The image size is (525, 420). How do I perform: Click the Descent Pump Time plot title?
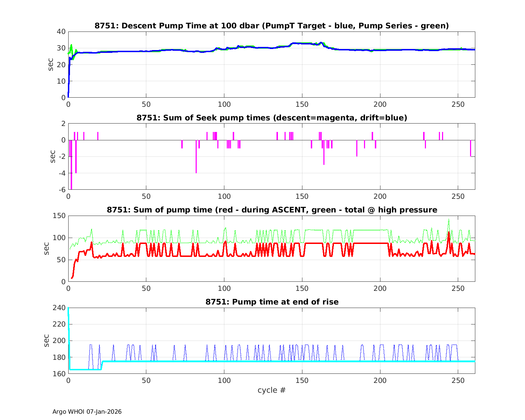click(x=272, y=26)
